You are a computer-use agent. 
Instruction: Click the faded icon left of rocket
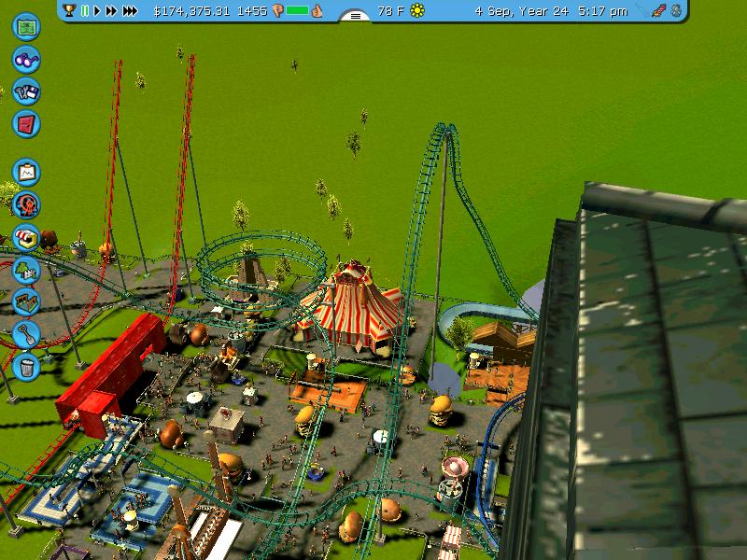(x=642, y=11)
